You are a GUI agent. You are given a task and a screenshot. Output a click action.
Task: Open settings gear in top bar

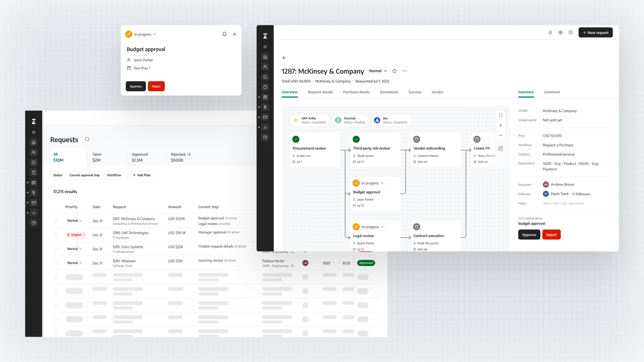pos(560,33)
